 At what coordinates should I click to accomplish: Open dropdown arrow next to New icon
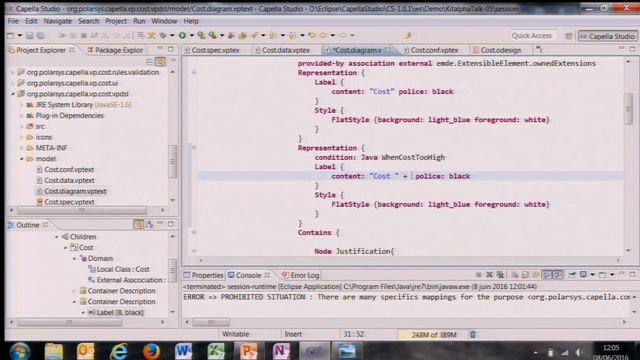tap(19, 36)
